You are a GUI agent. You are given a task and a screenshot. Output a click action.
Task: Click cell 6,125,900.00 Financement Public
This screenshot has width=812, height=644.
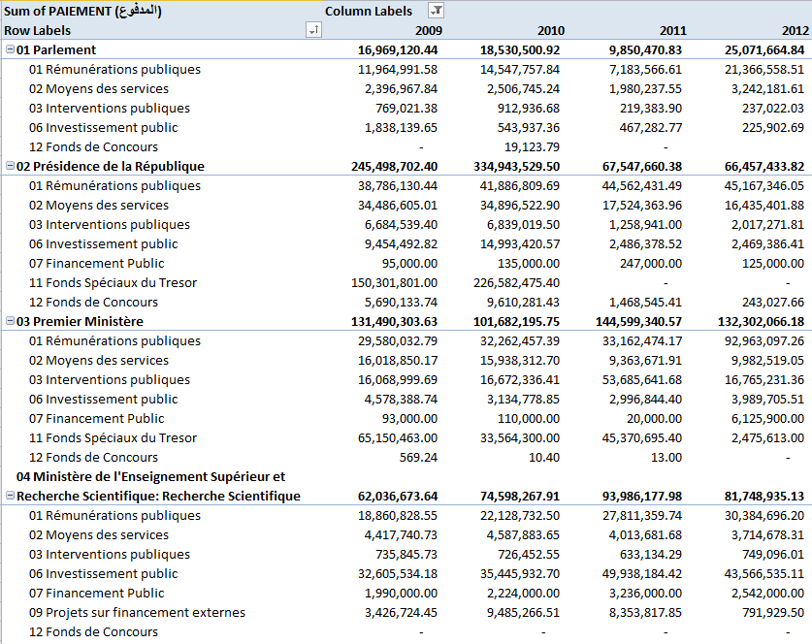click(x=768, y=419)
